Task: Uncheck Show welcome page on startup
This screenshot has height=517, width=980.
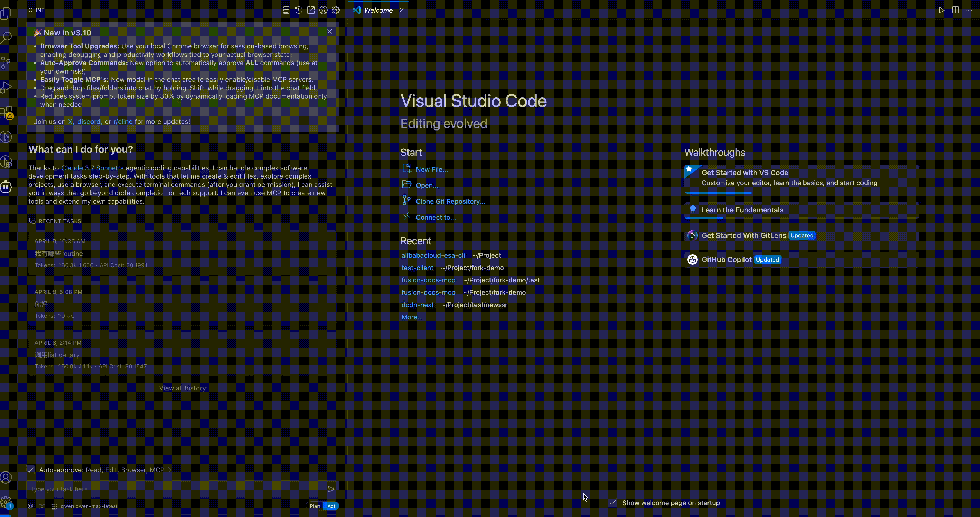Action: [612, 503]
